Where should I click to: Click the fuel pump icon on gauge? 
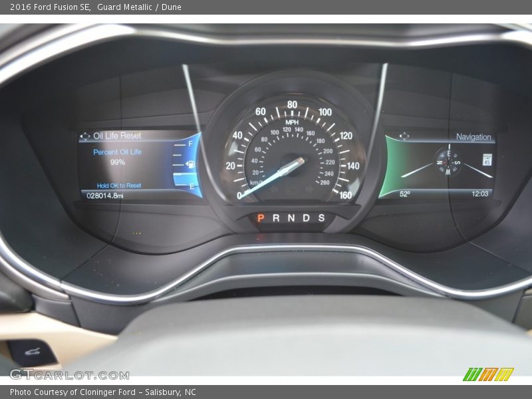click(x=191, y=164)
